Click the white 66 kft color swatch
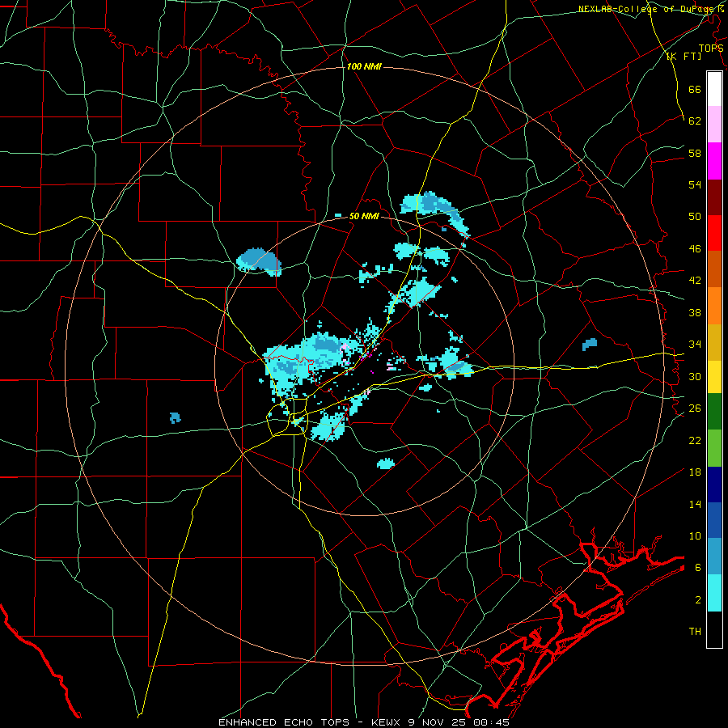This screenshot has height=728, width=728. (714, 89)
